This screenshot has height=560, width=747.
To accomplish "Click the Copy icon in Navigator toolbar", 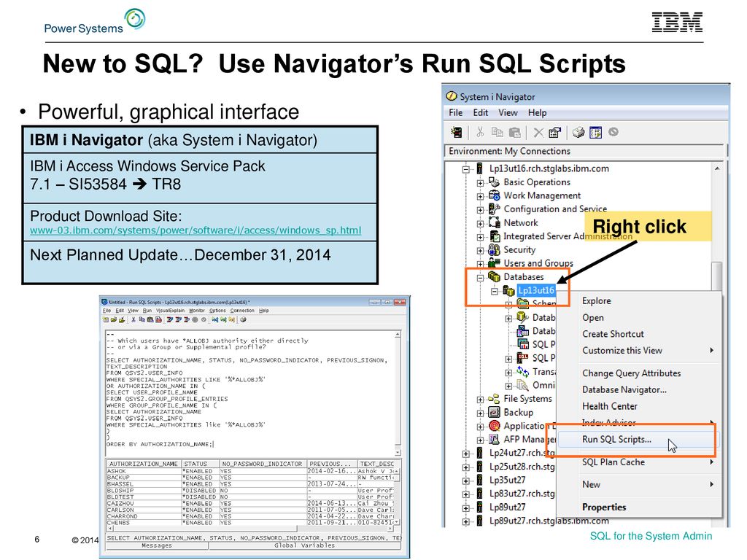I will pyautogui.click(x=497, y=133).
